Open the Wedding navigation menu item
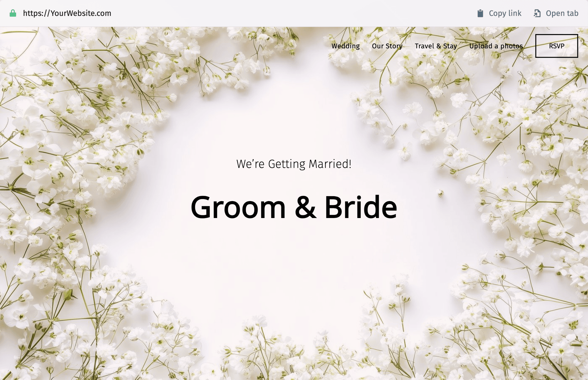The height and width of the screenshot is (380, 588). tap(346, 46)
